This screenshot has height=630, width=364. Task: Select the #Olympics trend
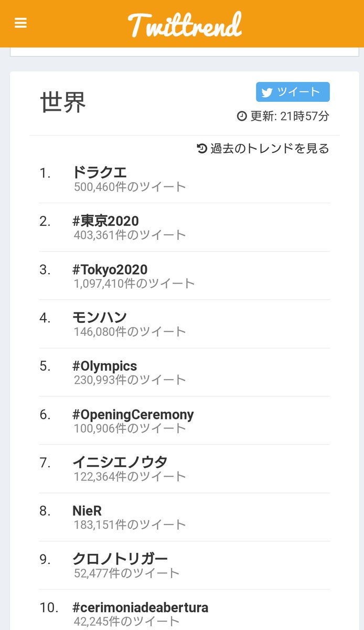click(105, 366)
